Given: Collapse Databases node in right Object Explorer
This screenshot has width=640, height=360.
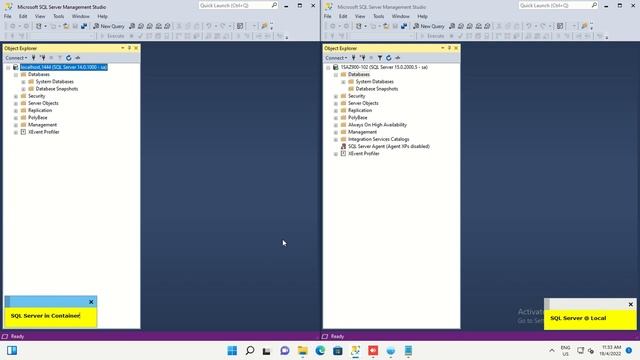Looking at the screenshot, I should click(x=336, y=75).
